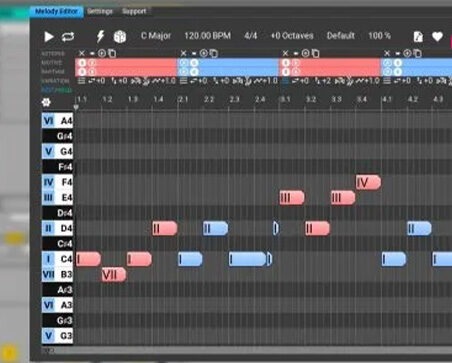452x363 pixels.
Task: Adjust bar 3 transposition value +2
Action: [323, 81]
